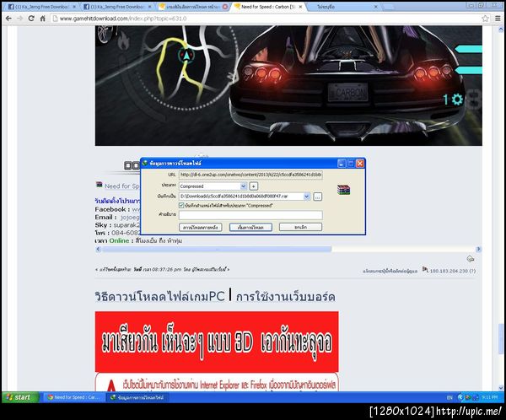This screenshot has height=420, width=506.
Task: Toggle the remember path for "Compressed" checkbox
Action: [181, 205]
